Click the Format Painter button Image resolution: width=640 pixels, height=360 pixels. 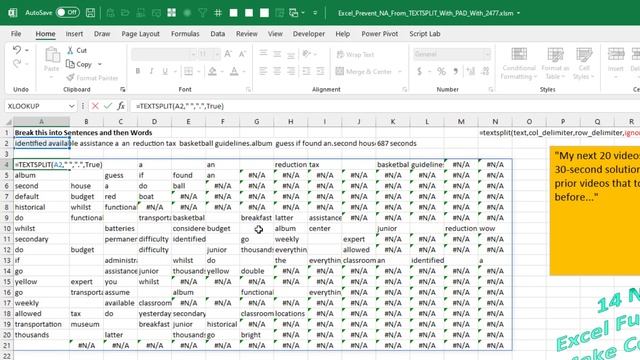[92, 78]
